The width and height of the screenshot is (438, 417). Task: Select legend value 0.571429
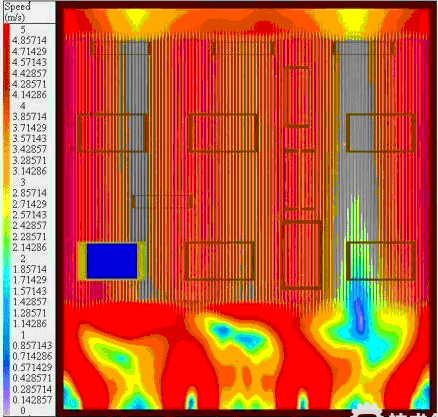tap(32, 367)
